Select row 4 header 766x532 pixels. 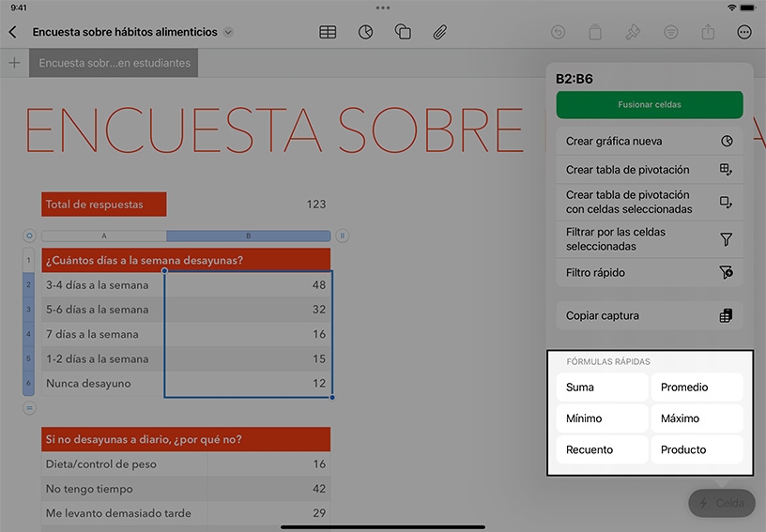pyautogui.click(x=28, y=334)
